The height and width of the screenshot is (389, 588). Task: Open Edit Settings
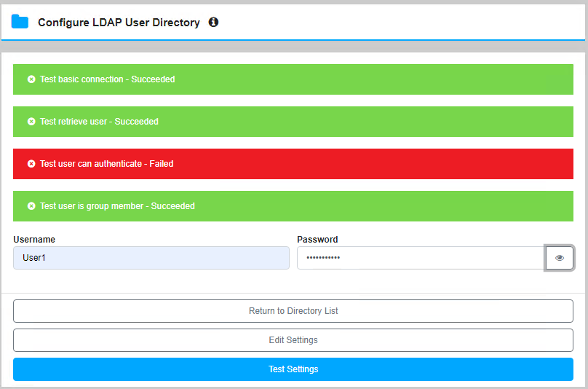[x=293, y=340]
